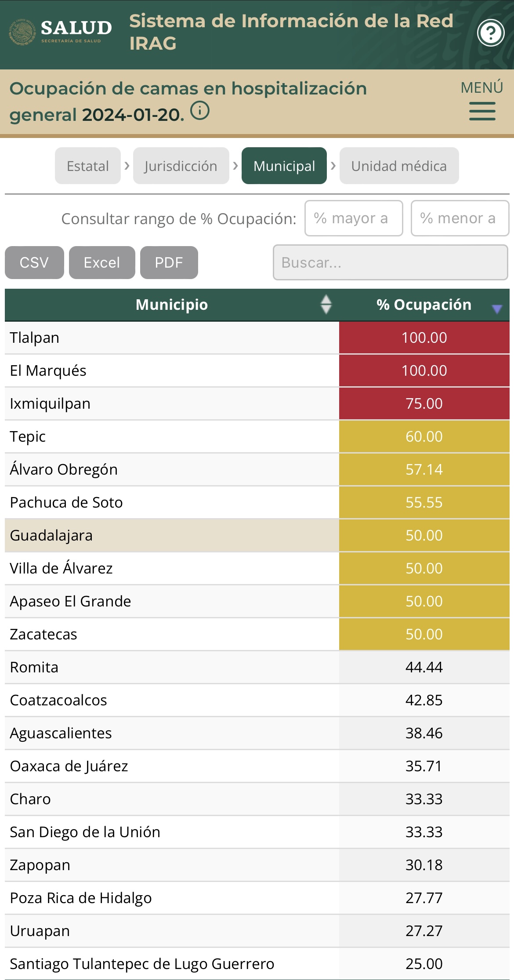Viewport: 514px width, 980px height.
Task: Select the Guadalajara row
Action: [x=171, y=535]
